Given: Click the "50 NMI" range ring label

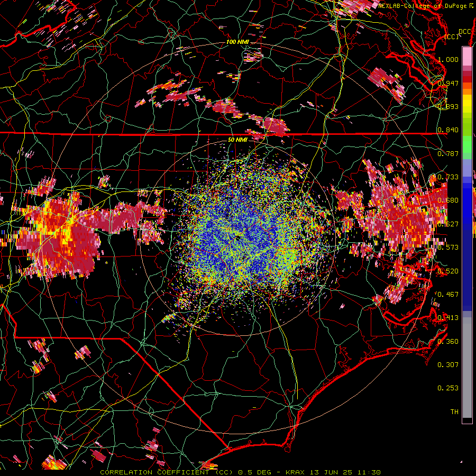Looking at the screenshot, I should [x=237, y=140].
